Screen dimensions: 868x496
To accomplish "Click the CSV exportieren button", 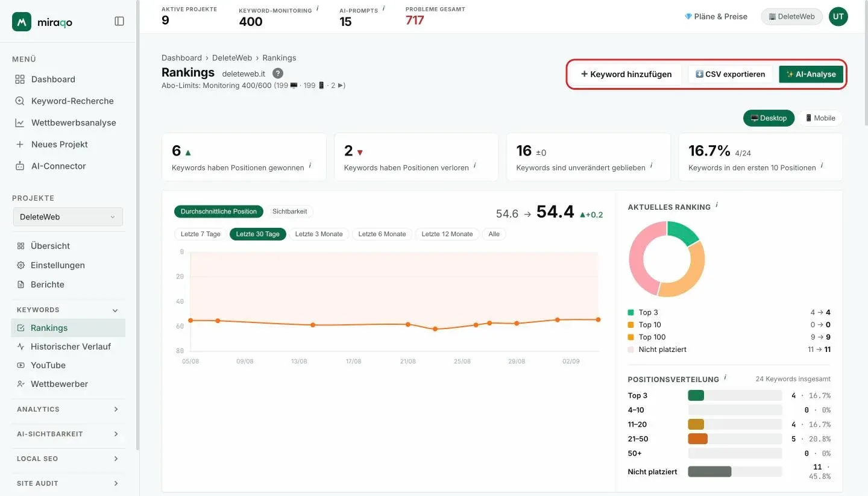I will pos(730,74).
